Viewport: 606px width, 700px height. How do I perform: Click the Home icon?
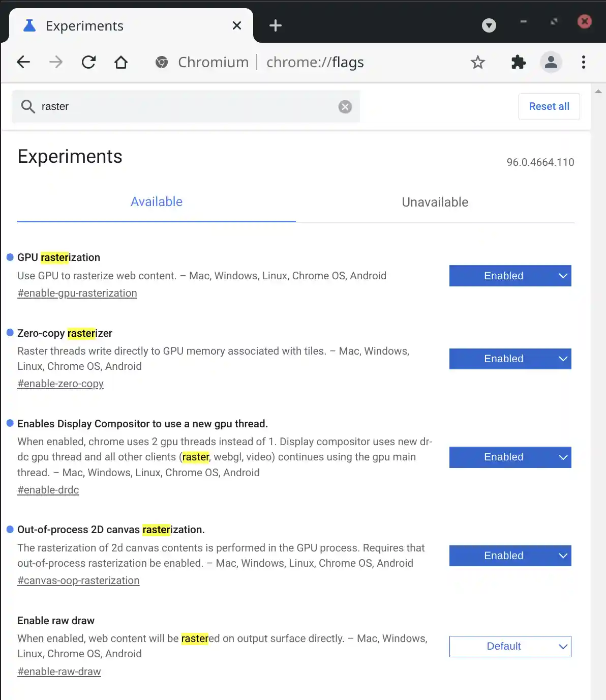tap(121, 62)
